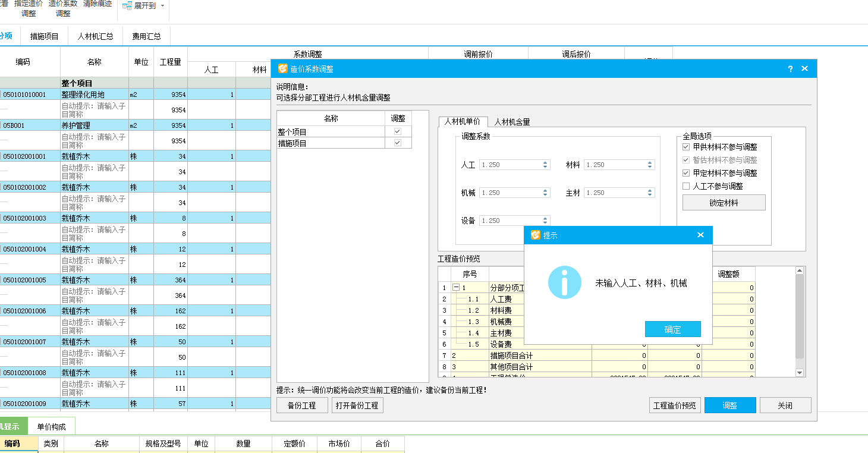The image size is (868, 453).
Task: Toggle 甲供材料不参与调整 checkbox
Action: [x=686, y=147]
